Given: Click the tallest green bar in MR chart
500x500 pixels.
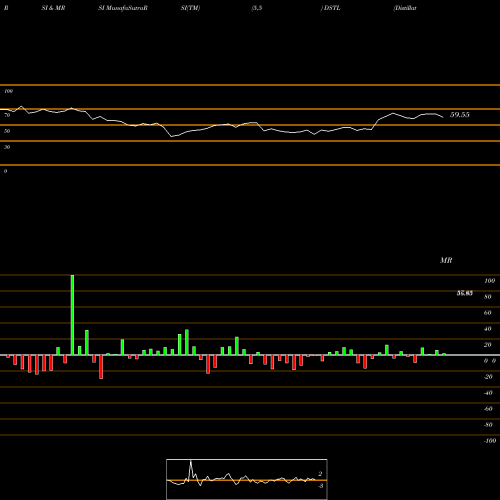Looking at the screenshot, I should (72, 315).
